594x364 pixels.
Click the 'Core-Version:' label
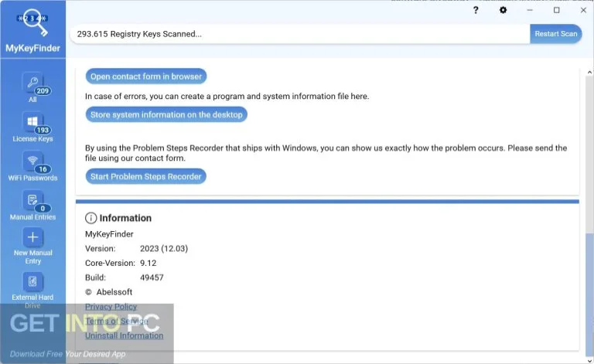point(110,263)
